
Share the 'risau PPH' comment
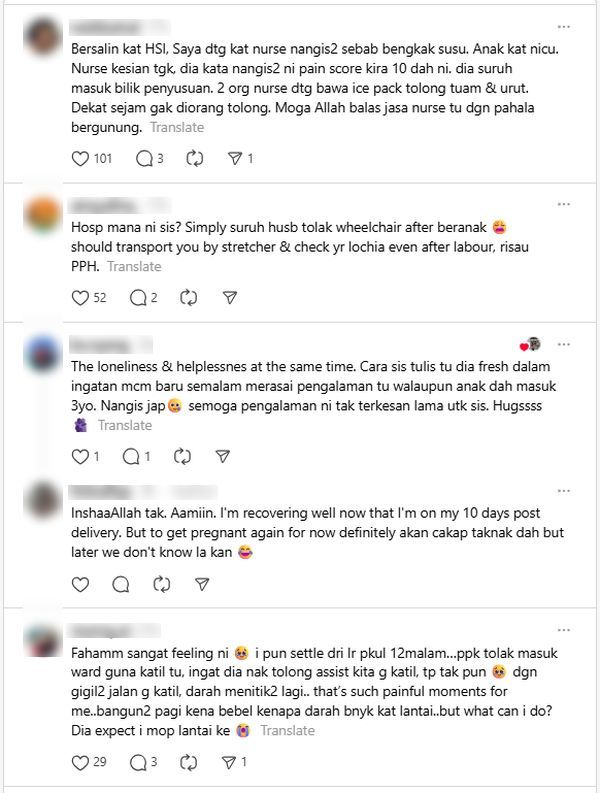coord(230,298)
